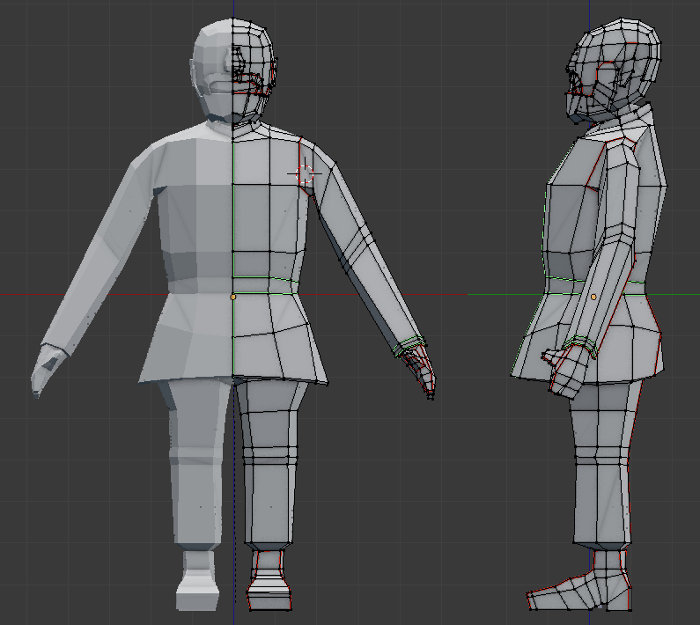Image resolution: width=700 pixels, height=625 pixels.
Task: Click the shaded shoe in front view
Action: pyautogui.click(x=198, y=585)
